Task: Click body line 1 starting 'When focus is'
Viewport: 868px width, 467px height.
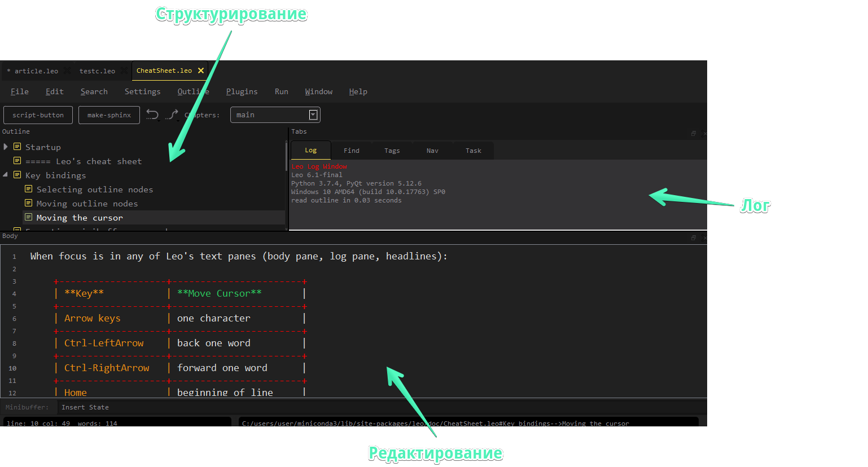Action: tap(239, 256)
